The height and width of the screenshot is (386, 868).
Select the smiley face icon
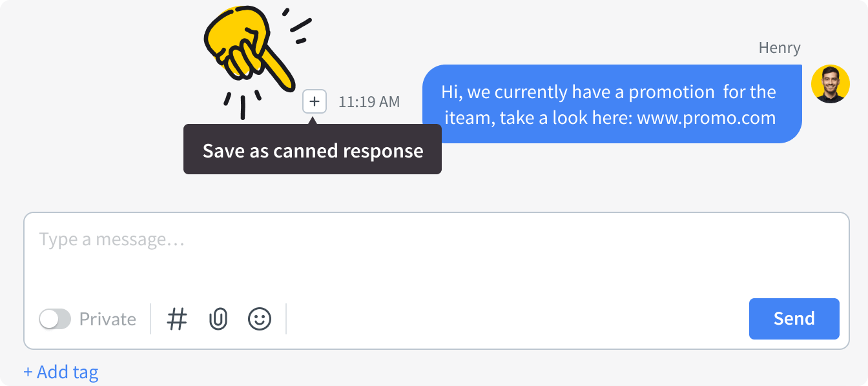coord(259,318)
